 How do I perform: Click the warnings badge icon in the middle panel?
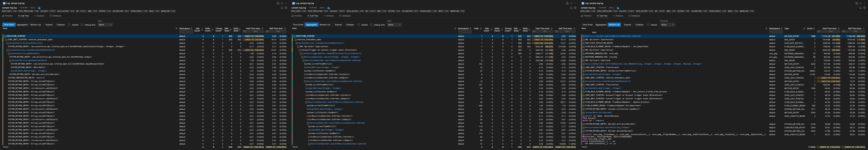tap(329, 8)
